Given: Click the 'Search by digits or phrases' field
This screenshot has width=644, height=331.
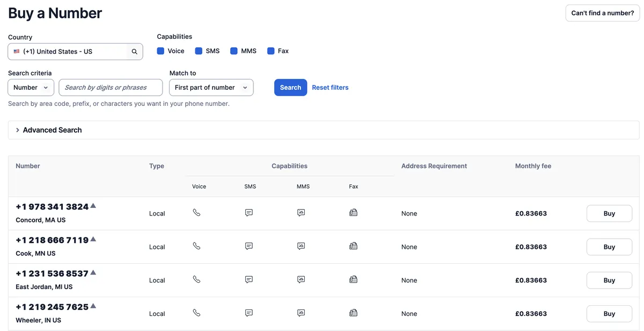Looking at the screenshot, I should tap(111, 88).
